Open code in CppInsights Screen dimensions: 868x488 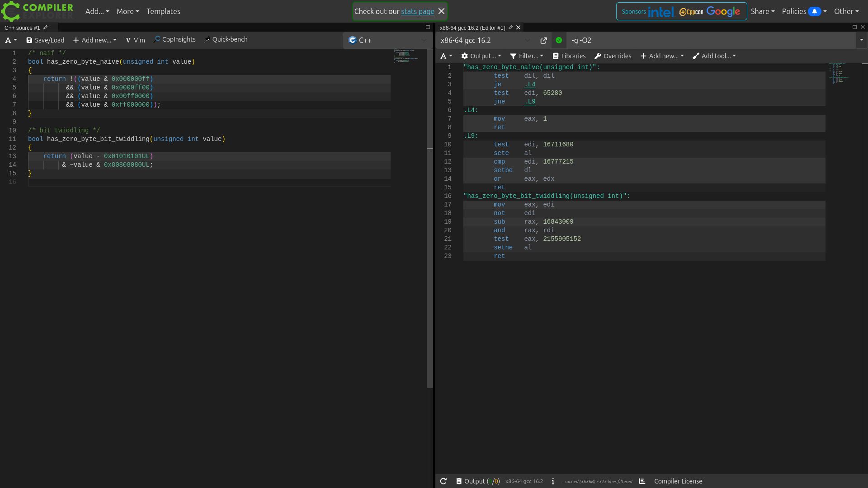pos(175,39)
